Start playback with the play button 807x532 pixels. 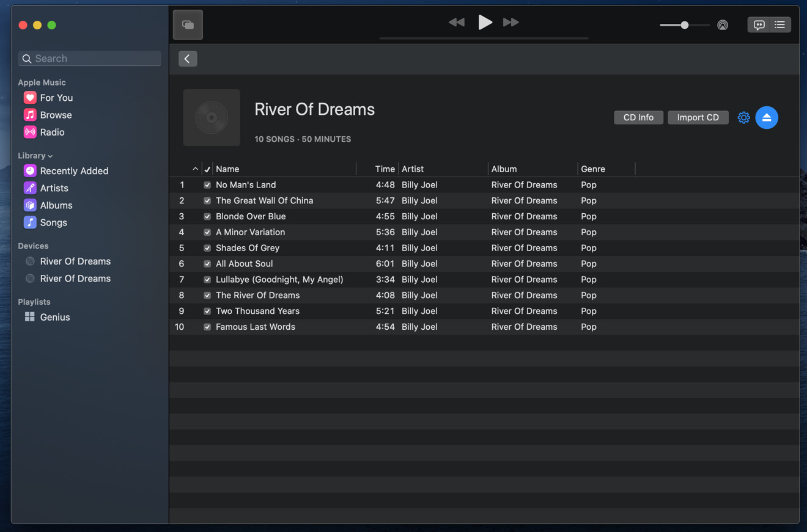coord(485,23)
